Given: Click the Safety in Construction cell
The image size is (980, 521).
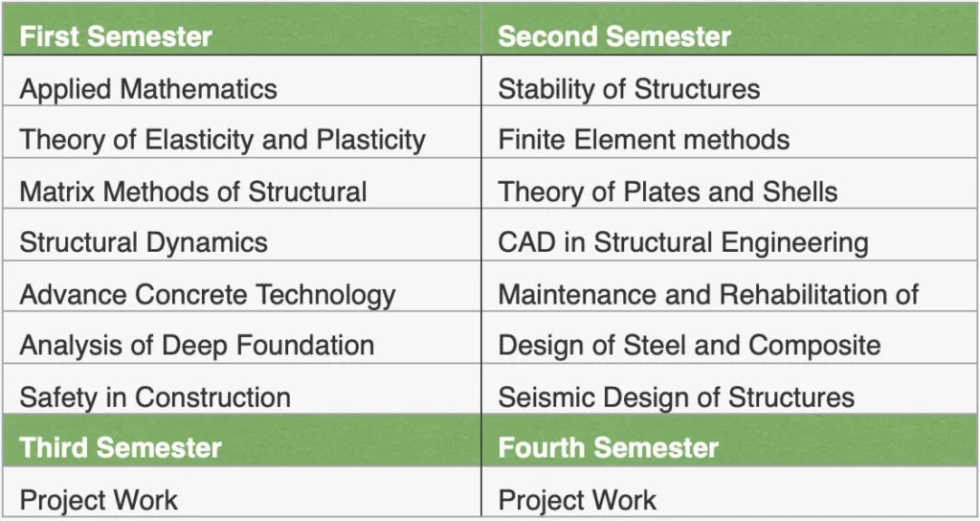Looking at the screenshot, I should (155, 396).
